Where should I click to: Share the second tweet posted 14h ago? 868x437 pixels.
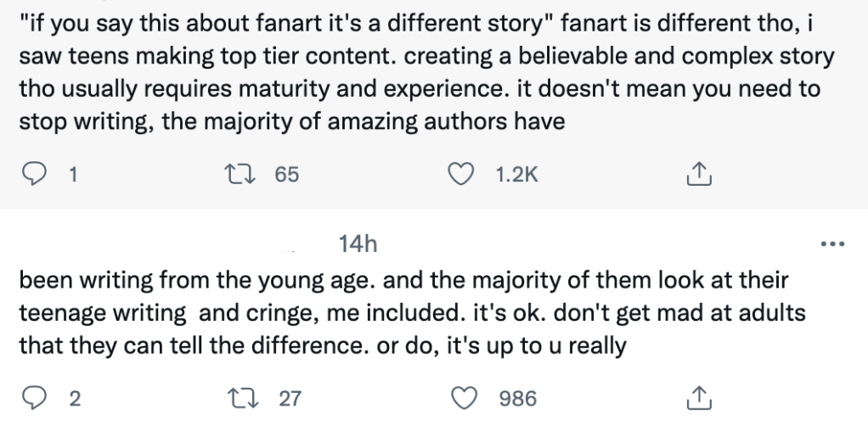695,398
